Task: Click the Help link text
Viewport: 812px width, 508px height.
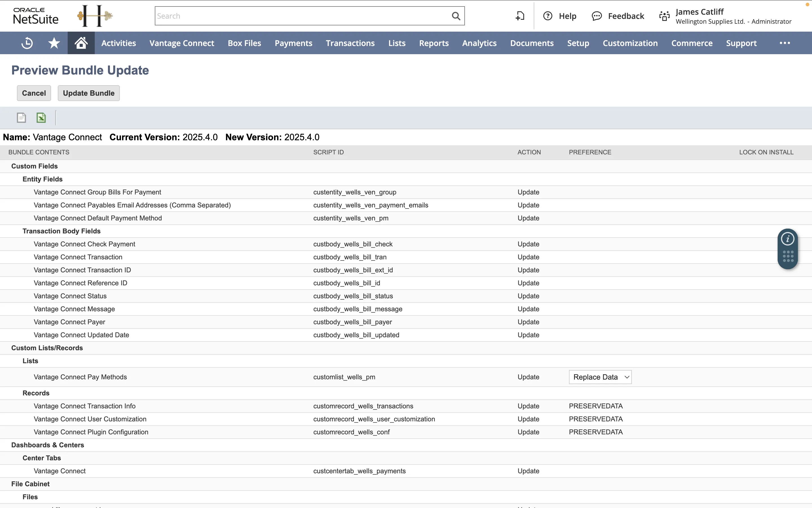Action: point(567,16)
